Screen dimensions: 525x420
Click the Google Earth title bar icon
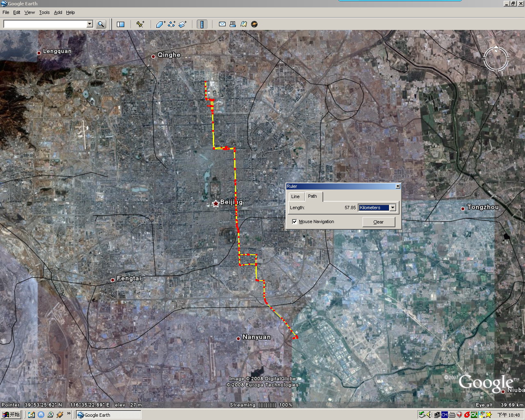pos(4,4)
